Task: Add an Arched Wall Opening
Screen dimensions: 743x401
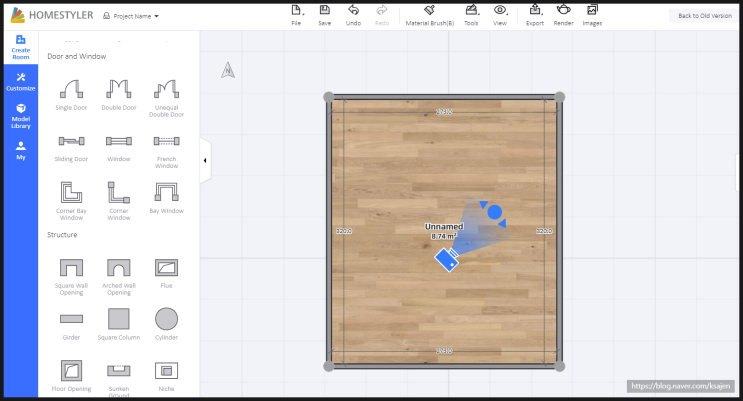Action: tap(118, 277)
